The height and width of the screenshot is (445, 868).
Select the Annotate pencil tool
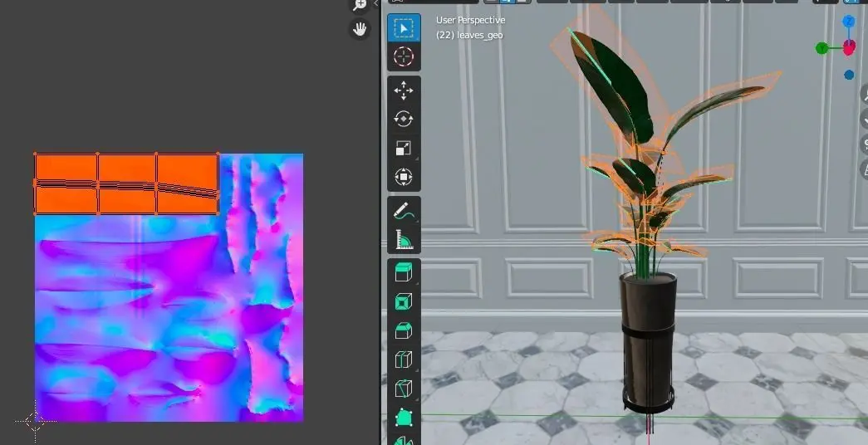point(404,211)
